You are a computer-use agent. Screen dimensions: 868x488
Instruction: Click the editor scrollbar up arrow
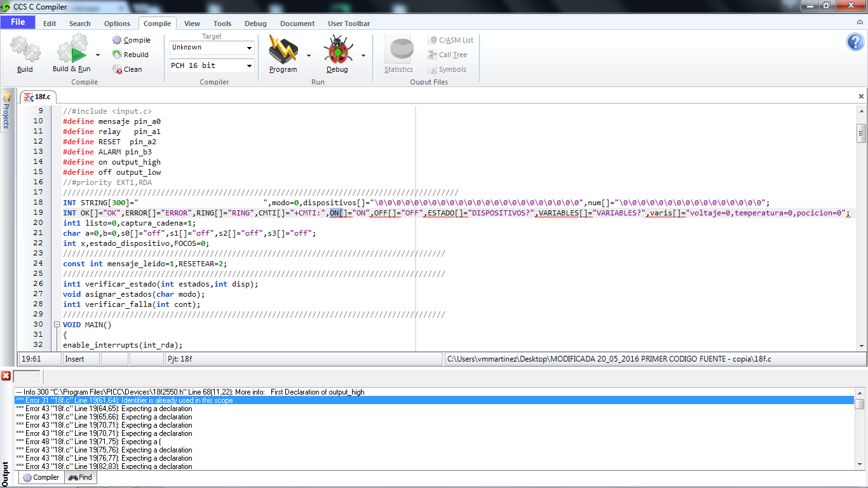862,111
